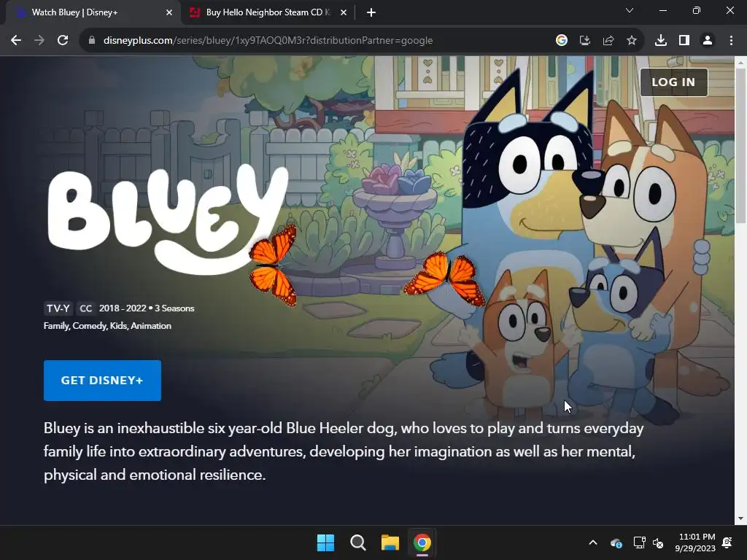Click the '2018 - 2022 • 3 Seasons' text
This screenshot has height=560, width=747.
147,308
